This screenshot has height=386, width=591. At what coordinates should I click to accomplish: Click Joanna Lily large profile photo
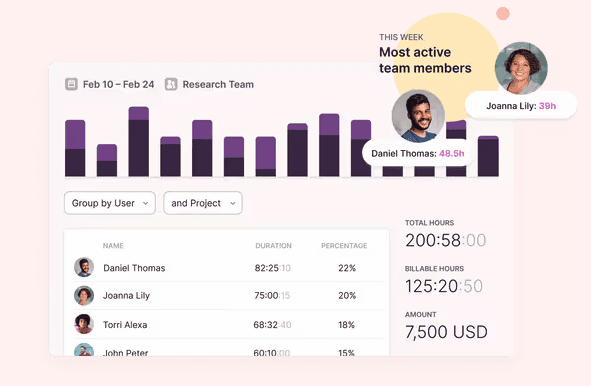[521, 68]
